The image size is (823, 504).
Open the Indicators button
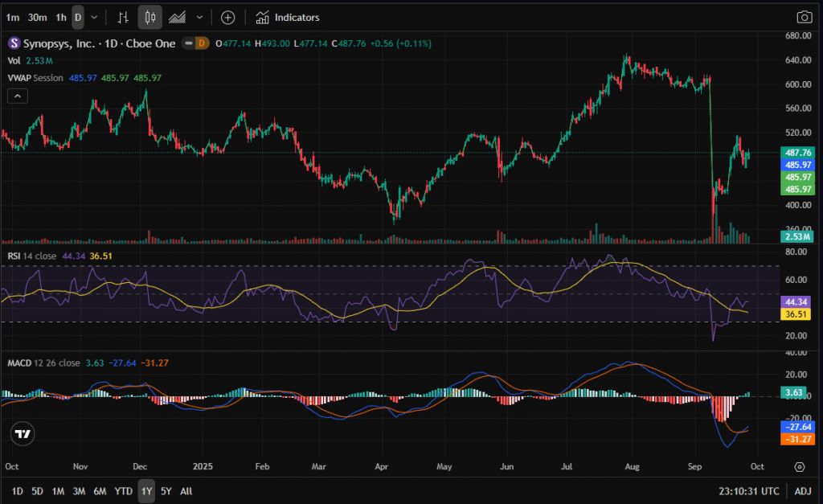[x=288, y=17]
